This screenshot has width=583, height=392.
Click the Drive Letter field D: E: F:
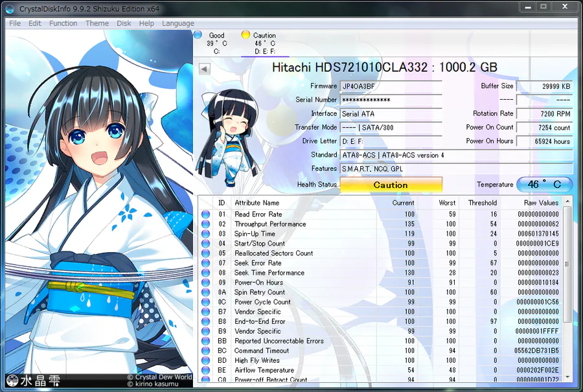[391, 141]
